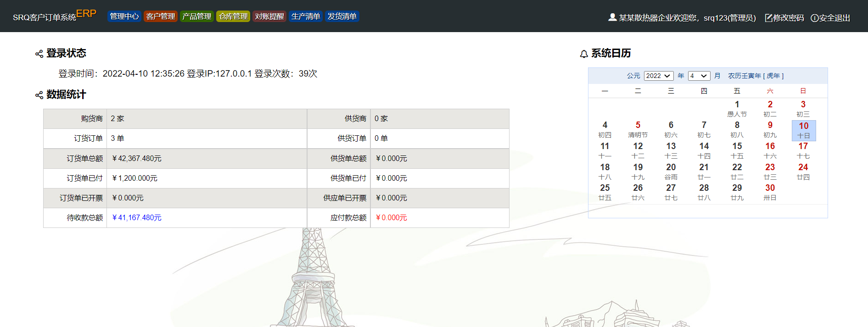Click the edit-password pencil icon
Screen dimensions: 868x327
coord(768,18)
